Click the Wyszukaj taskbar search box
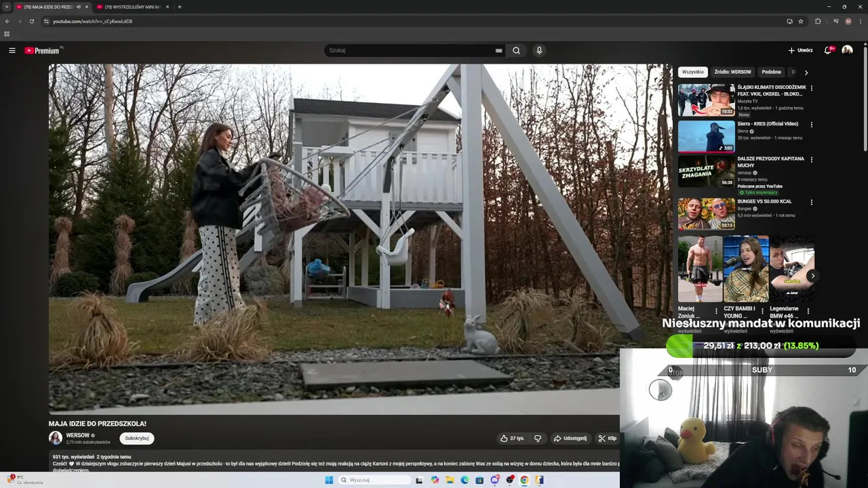Screen dimensions: 868x488 tap(375, 480)
